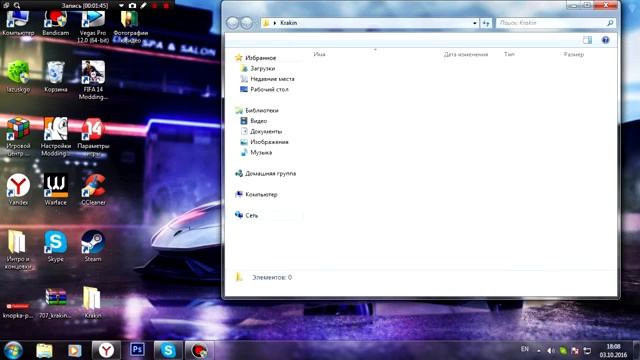Open the Музыка library
The width and height of the screenshot is (640, 360).
pyautogui.click(x=256, y=153)
